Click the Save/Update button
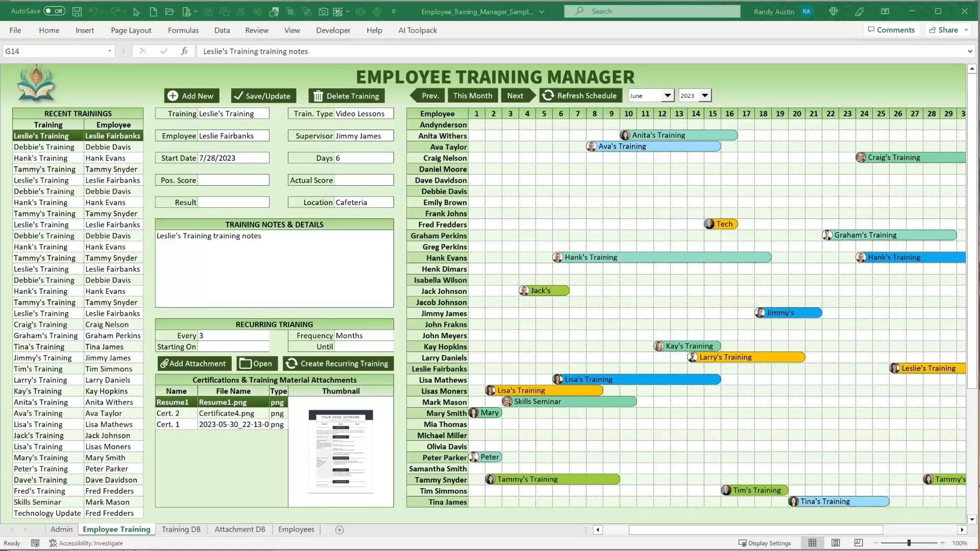The width and height of the screenshot is (980, 551). coord(263,96)
